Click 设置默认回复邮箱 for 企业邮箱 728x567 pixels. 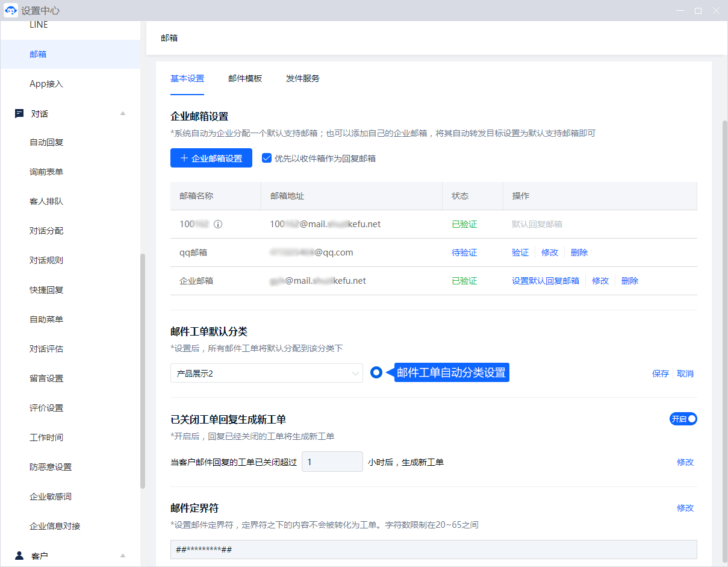click(546, 281)
